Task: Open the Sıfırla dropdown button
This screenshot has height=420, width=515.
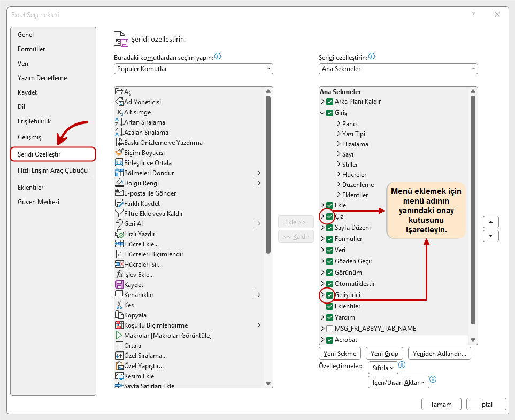Action: 383,368
